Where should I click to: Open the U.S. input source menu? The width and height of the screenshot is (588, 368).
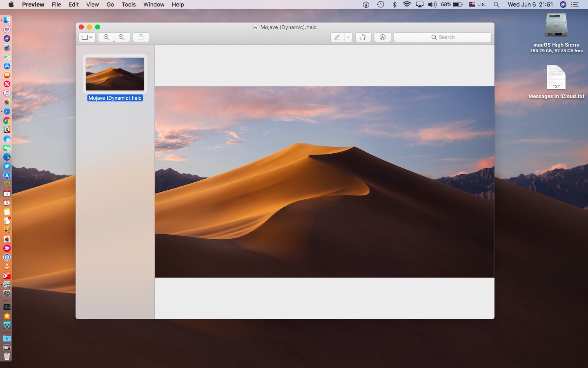pos(477,4)
